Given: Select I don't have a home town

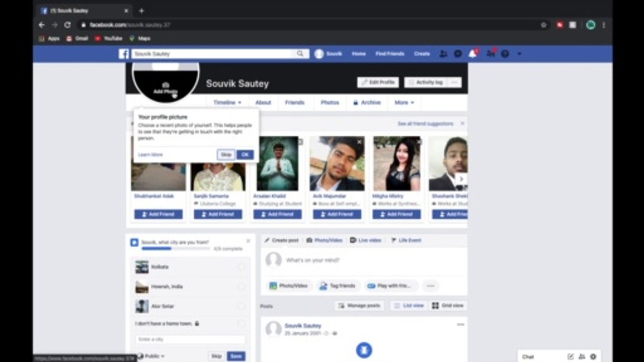Looking at the screenshot, I should [x=241, y=323].
